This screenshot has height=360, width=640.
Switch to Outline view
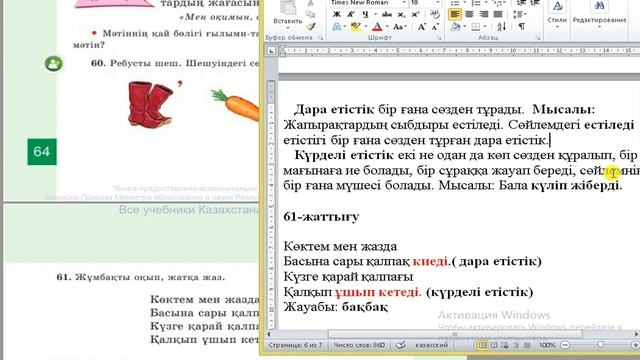point(516,345)
